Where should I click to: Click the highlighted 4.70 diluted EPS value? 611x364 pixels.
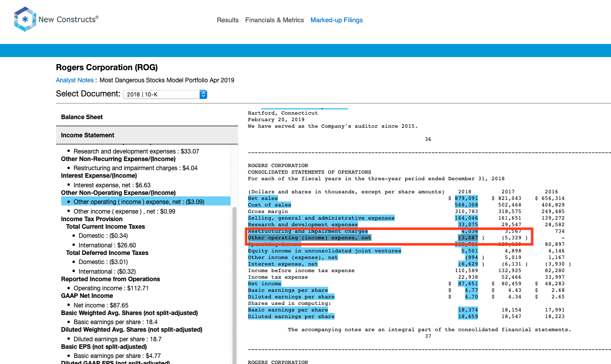pyautogui.click(x=471, y=297)
